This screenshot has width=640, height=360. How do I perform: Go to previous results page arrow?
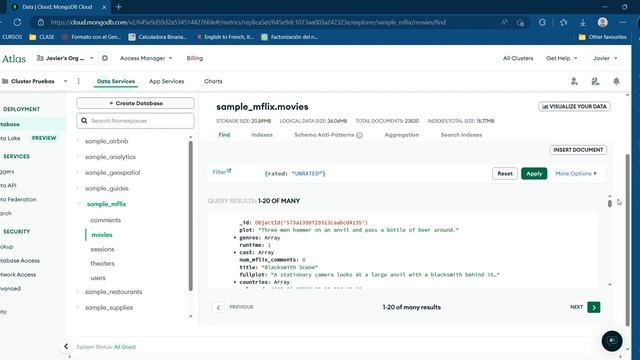point(218,307)
